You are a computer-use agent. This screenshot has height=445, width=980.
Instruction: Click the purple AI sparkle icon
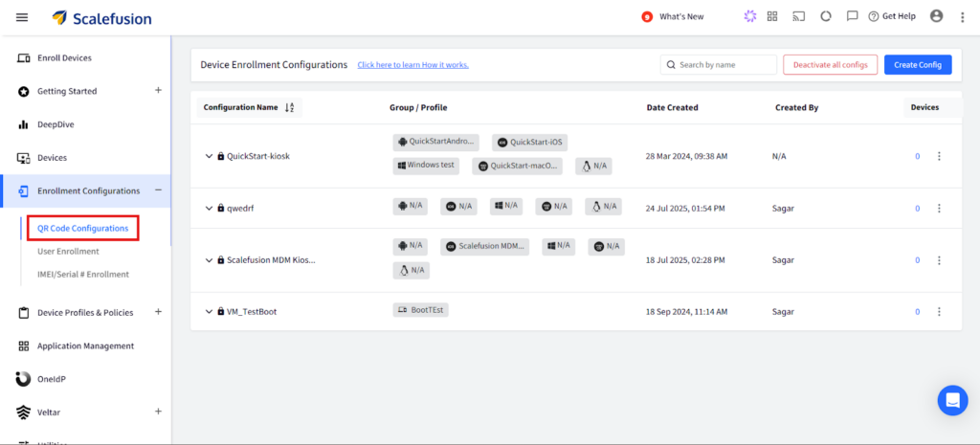750,17
